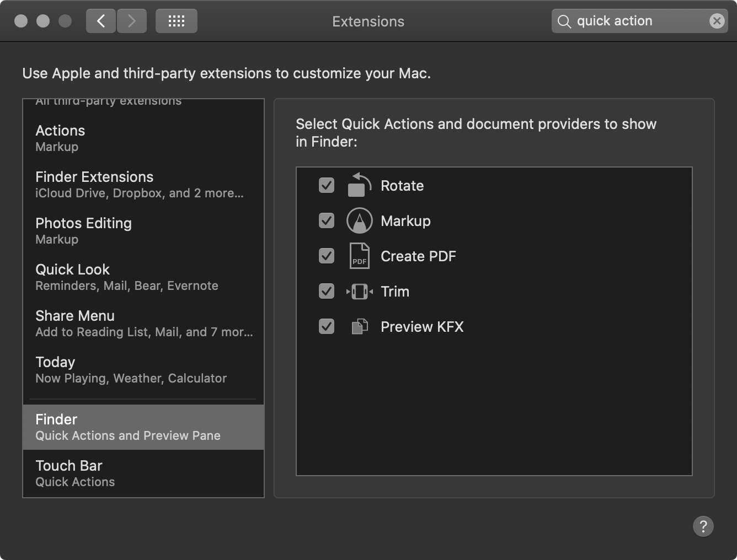Choose the Quick Look category
This screenshot has width=737, height=560.
[143, 277]
